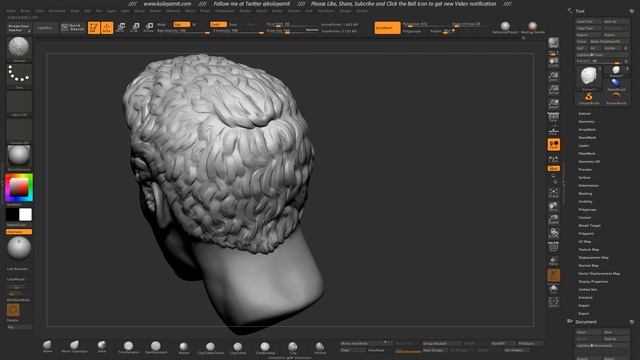Click the Actual size icon
This screenshot has width=640, height=360.
(553, 89)
